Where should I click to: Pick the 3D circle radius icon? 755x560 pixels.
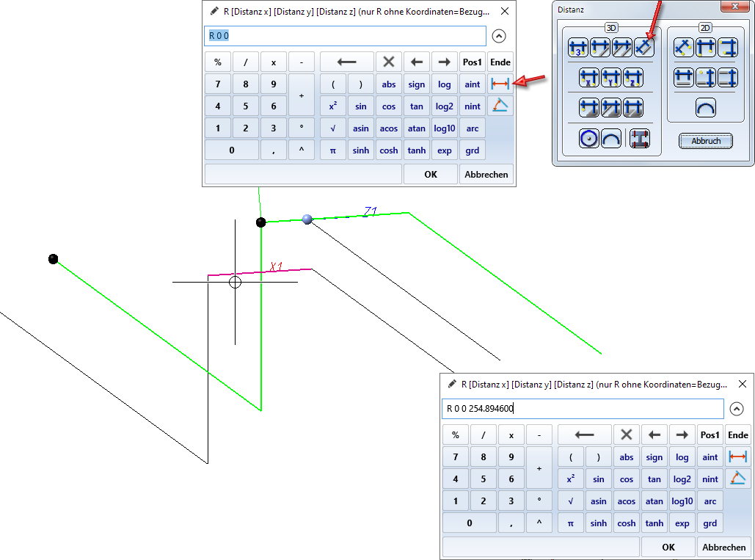pos(589,139)
